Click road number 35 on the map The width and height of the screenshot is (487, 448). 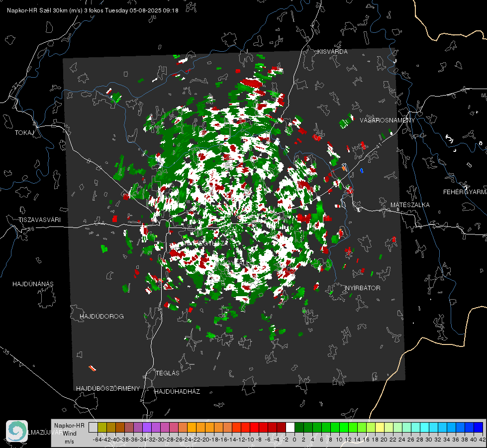pos(6,352)
